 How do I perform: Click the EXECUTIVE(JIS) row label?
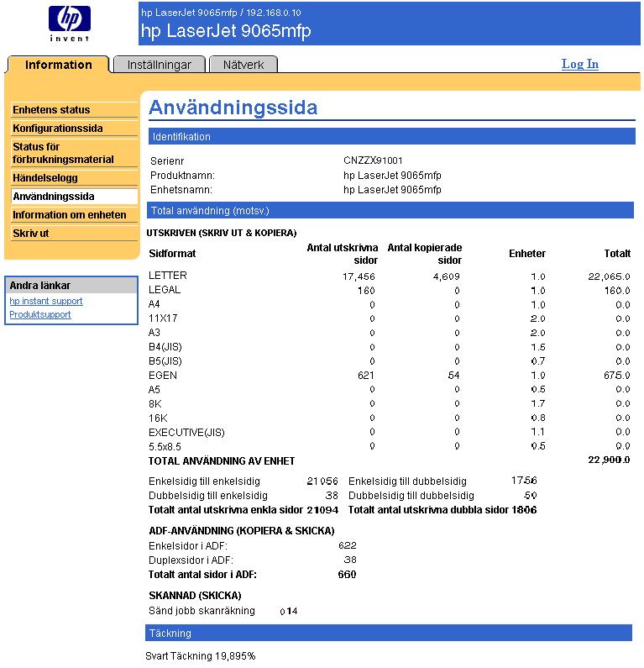[x=186, y=433]
